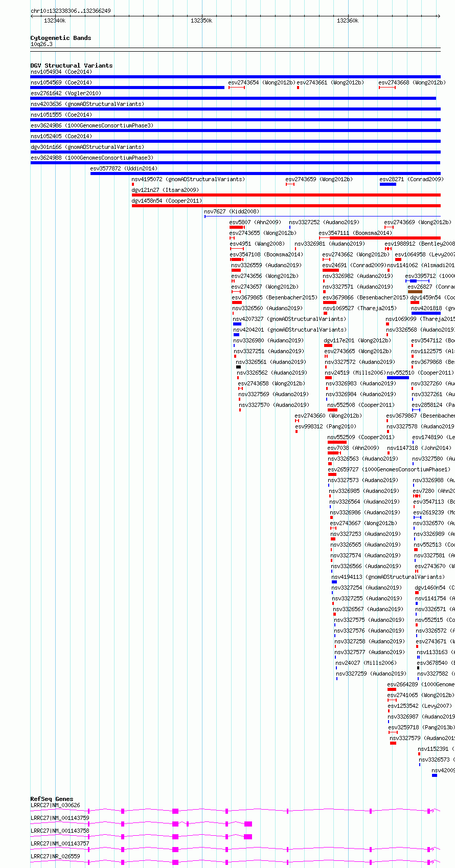Click variant dgv1458n54 (Cooper2011)

(x=167, y=201)
